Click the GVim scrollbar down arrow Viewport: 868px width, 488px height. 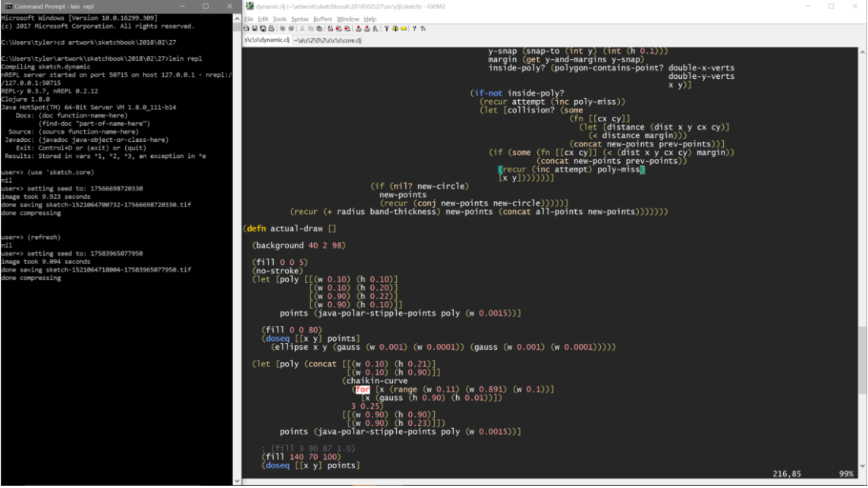click(863, 467)
